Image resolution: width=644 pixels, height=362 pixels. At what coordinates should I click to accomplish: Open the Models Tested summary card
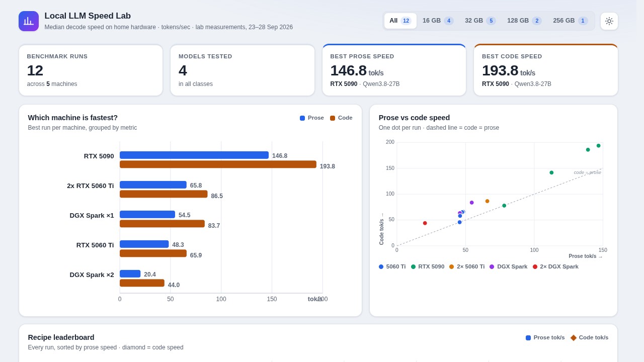point(243,70)
